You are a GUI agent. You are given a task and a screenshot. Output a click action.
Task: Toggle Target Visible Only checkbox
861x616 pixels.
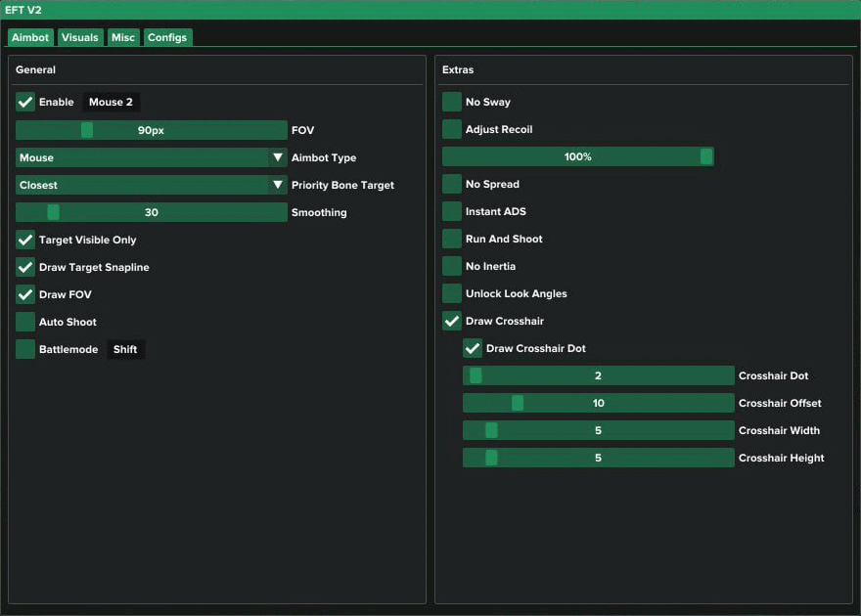coord(25,240)
